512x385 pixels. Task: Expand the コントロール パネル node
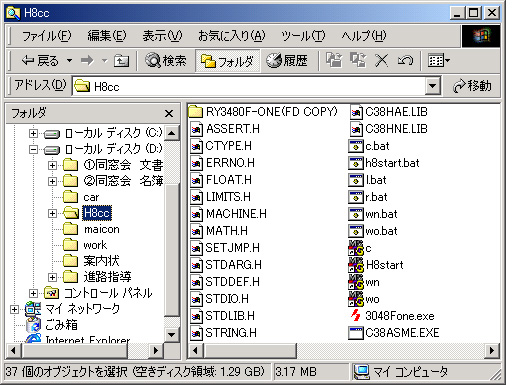pyautogui.click(x=33, y=293)
